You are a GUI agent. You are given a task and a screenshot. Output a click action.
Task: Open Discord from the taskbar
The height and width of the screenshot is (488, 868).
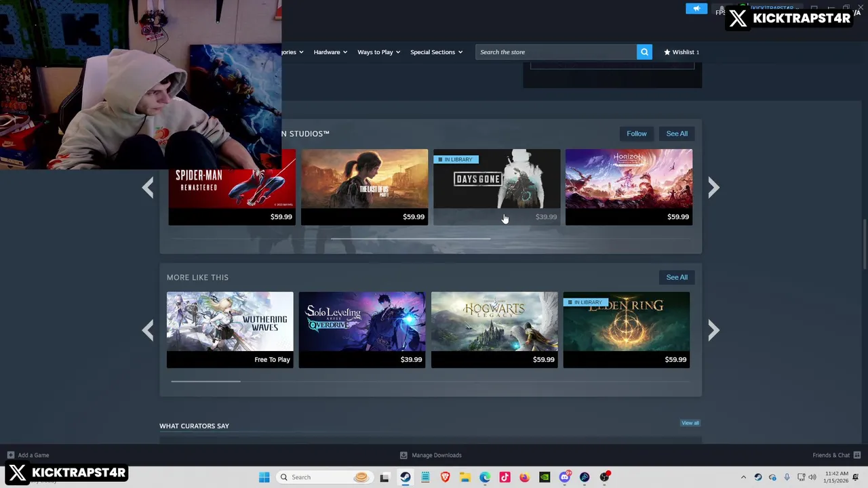tap(565, 477)
